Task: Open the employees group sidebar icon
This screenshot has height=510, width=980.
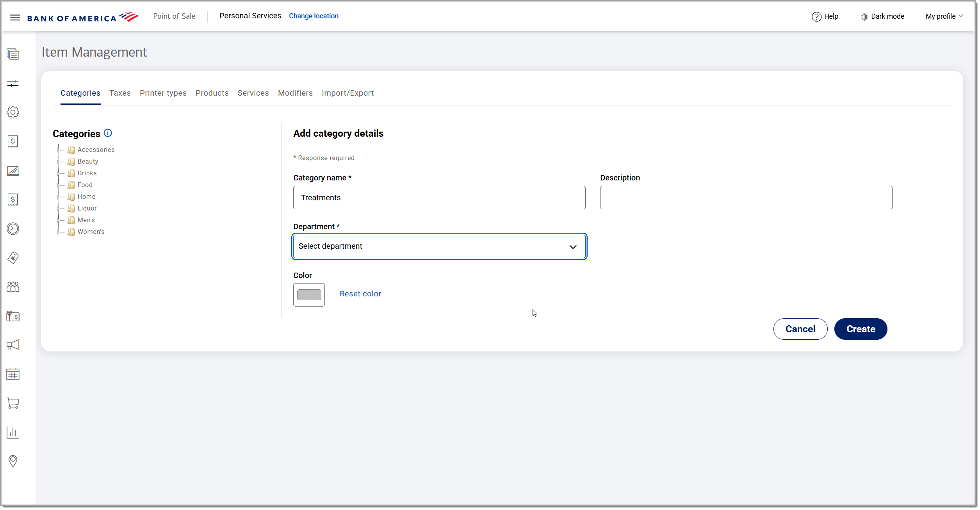Action: (x=13, y=287)
